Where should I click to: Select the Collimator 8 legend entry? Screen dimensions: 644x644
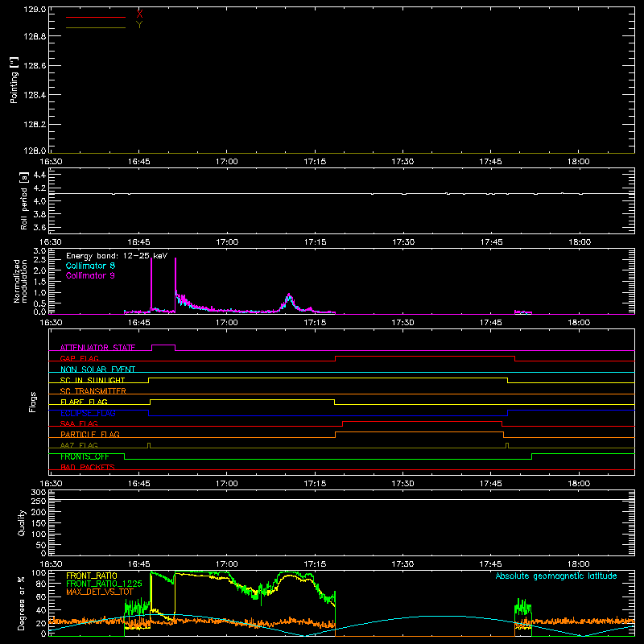point(90,266)
